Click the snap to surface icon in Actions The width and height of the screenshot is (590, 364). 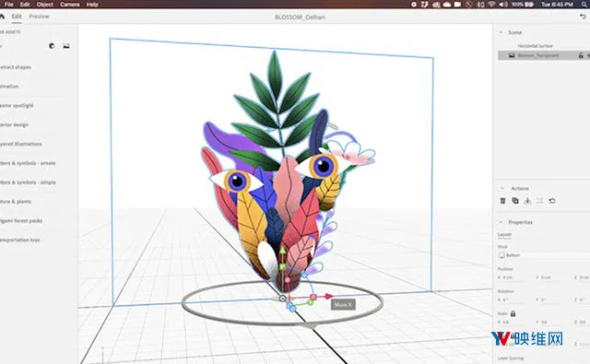pyautogui.click(x=527, y=201)
